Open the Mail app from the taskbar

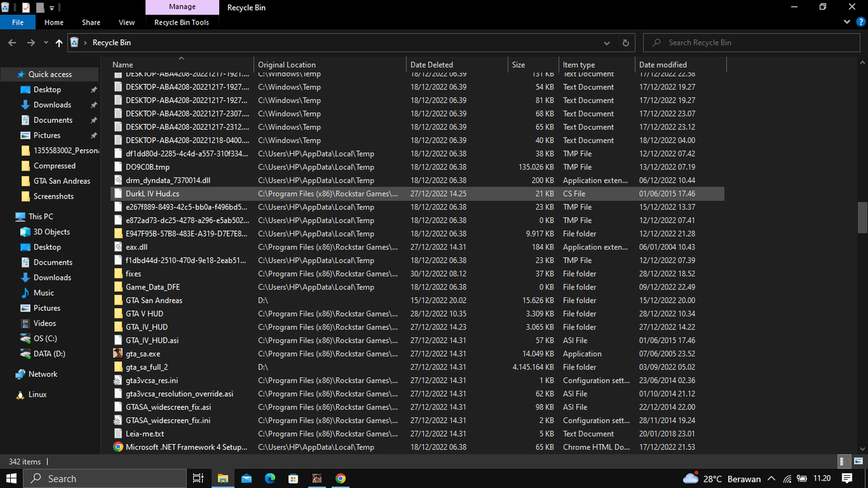coord(246,479)
